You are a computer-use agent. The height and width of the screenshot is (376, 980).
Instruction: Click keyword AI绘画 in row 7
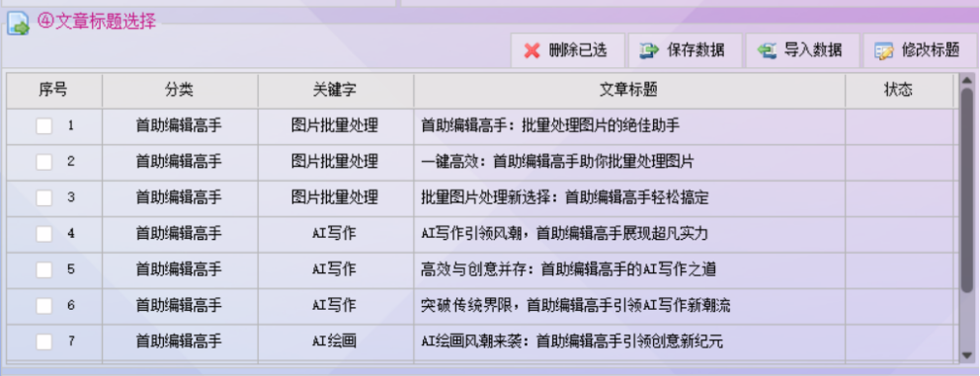pos(334,341)
